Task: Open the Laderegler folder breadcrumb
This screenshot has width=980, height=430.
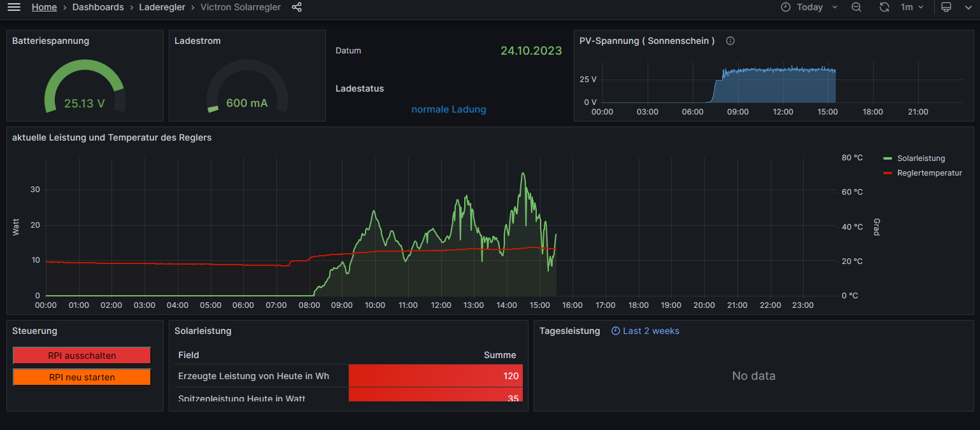Action: (x=162, y=7)
